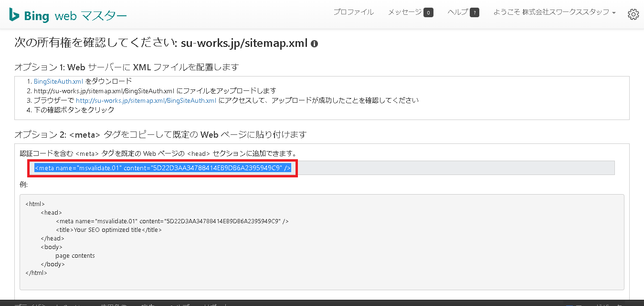Open the メッセージ menu item

pyautogui.click(x=405, y=12)
